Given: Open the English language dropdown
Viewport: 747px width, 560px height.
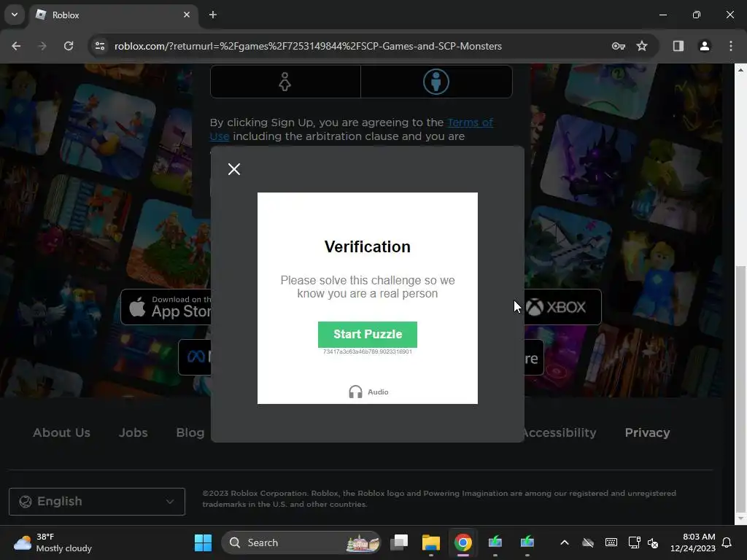Looking at the screenshot, I should (x=97, y=502).
